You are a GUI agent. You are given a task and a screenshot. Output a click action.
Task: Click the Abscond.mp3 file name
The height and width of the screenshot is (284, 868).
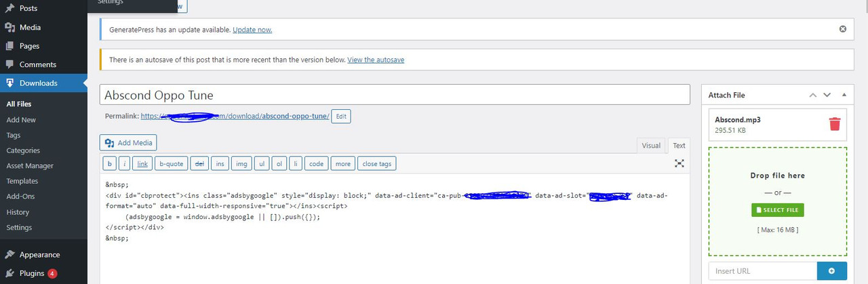738,119
